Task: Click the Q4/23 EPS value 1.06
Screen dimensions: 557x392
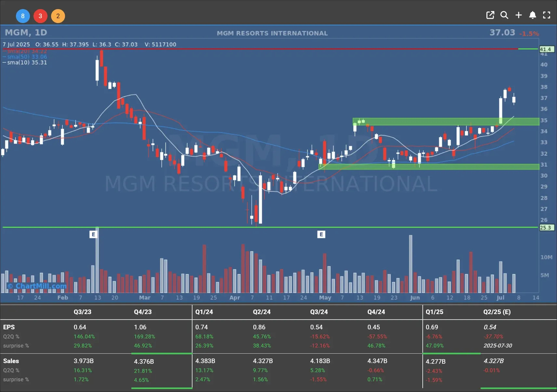Action: [140, 327]
